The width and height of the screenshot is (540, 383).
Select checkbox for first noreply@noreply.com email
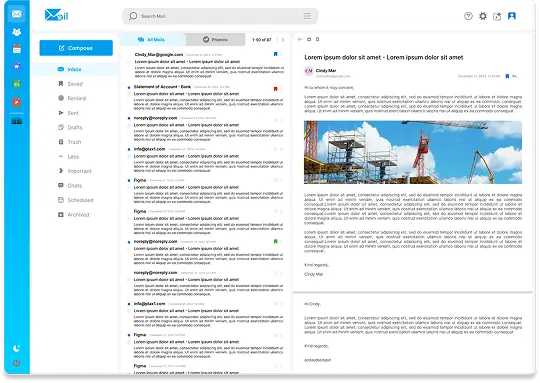coord(129,125)
